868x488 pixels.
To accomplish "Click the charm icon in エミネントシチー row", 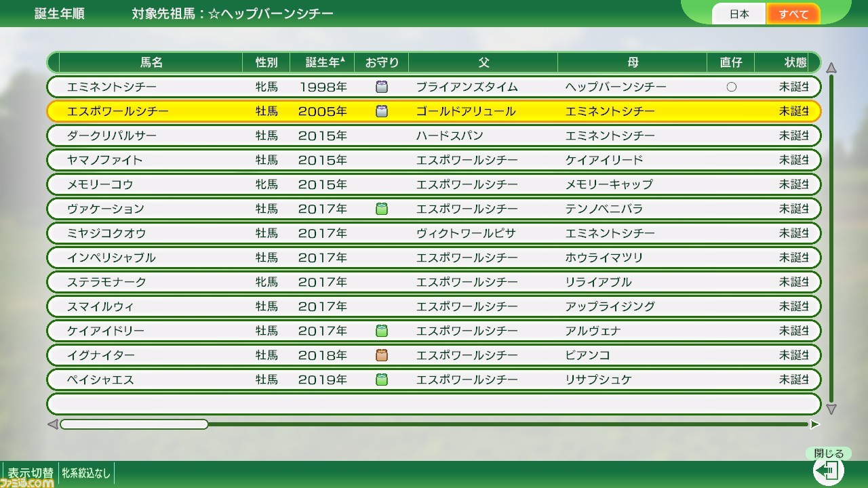I will pos(382,87).
